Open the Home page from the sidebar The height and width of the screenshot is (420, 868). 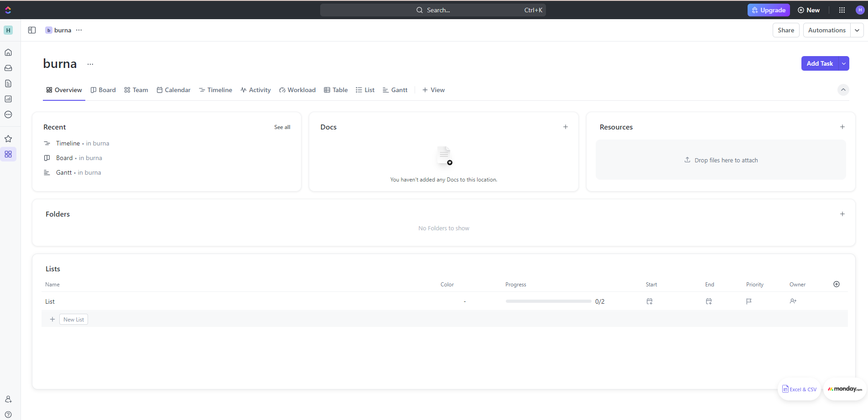click(x=8, y=52)
